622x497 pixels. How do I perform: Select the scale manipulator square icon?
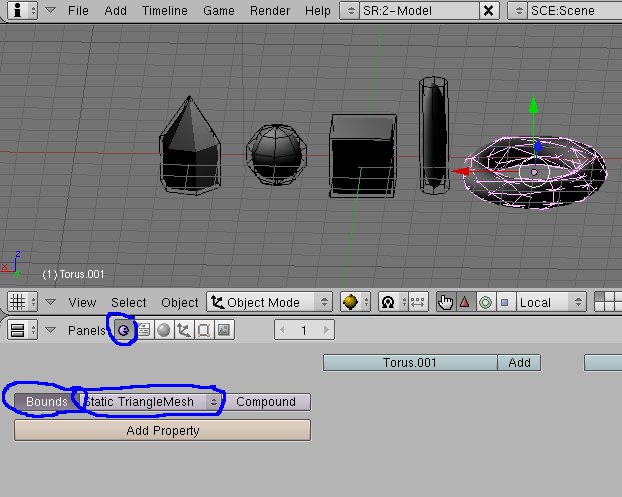(504, 302)
